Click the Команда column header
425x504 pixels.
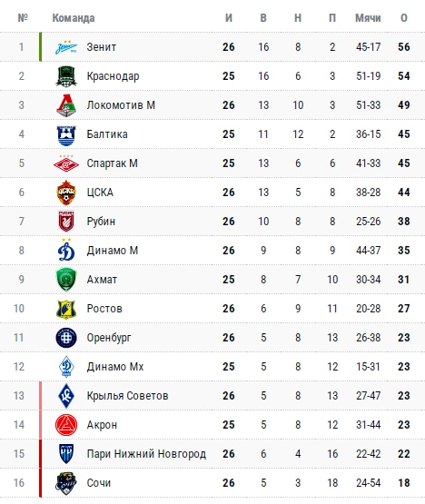pos(74,18)
